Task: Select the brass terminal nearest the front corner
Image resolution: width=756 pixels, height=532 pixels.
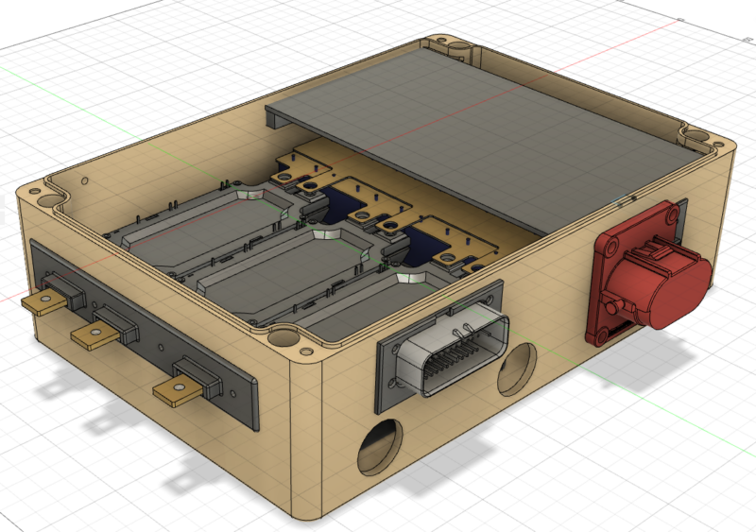Action: (177, 389)
